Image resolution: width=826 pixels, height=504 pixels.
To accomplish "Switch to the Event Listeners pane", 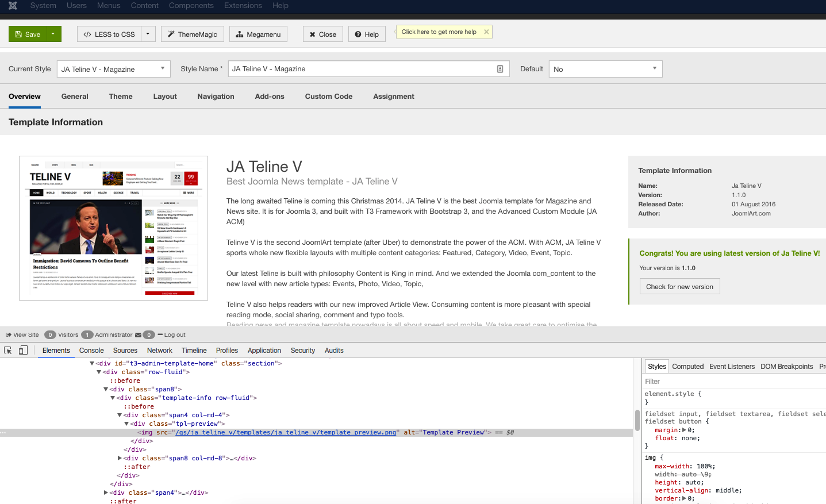I will 732,367.
